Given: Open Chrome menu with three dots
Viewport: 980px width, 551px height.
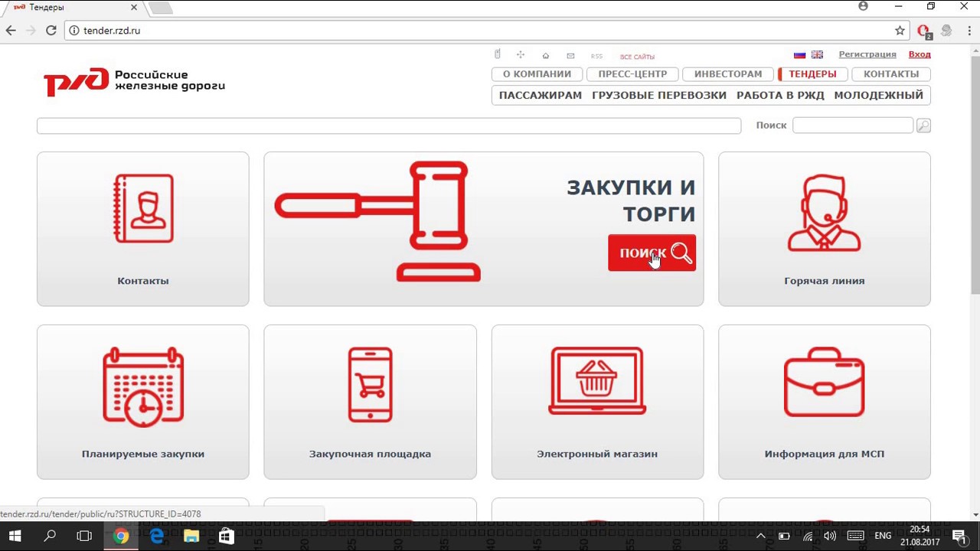Looking at the screenshot, I should click(x=968, y=31).
